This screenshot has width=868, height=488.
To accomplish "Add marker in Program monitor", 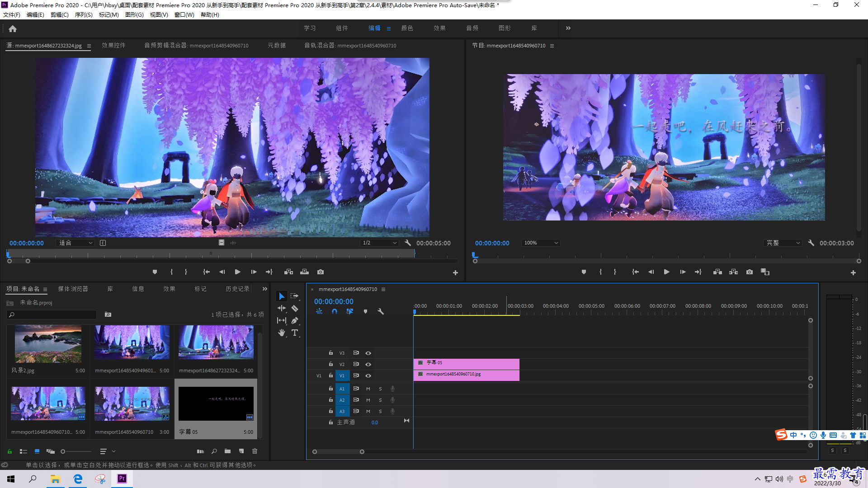I will pyautogui.click(x=584, y=272).
